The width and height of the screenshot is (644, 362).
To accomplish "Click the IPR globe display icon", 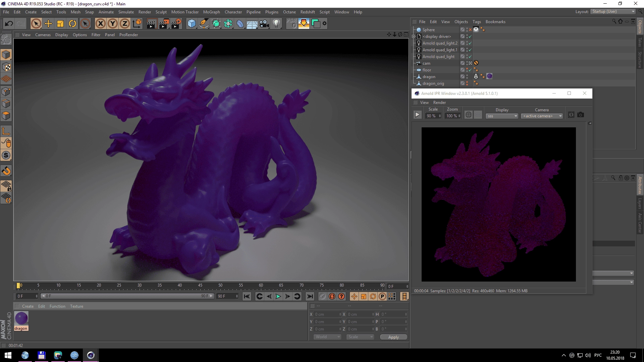I will point(469,115).
